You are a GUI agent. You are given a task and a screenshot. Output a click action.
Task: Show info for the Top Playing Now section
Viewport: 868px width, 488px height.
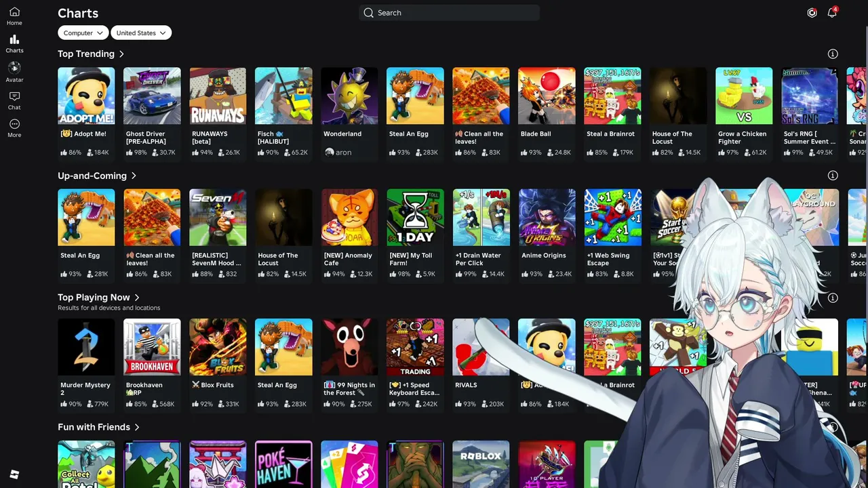tap(833, 298)
